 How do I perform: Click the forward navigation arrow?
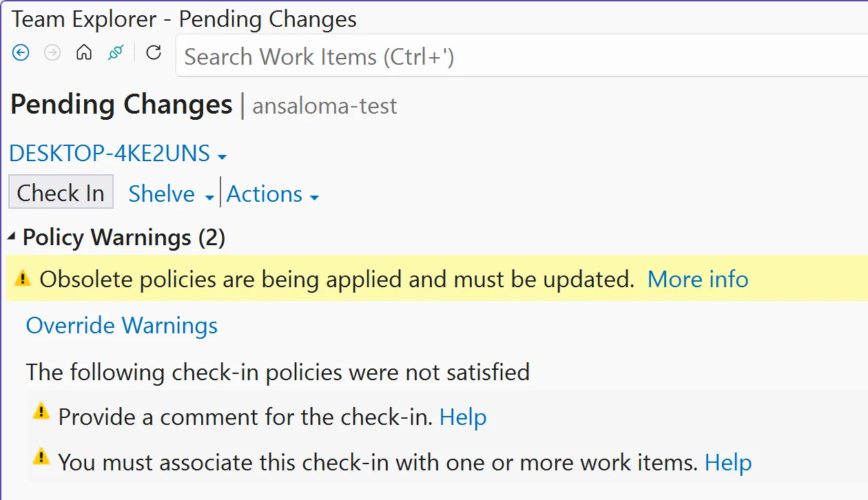(52, 52)
